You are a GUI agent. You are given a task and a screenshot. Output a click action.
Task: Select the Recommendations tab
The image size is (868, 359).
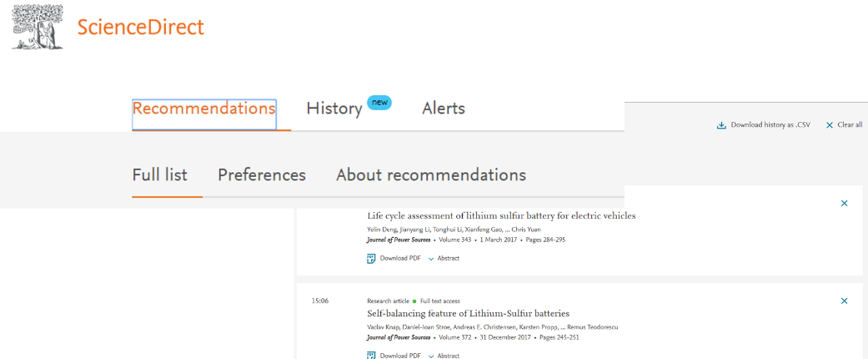(x=204, y=109)
